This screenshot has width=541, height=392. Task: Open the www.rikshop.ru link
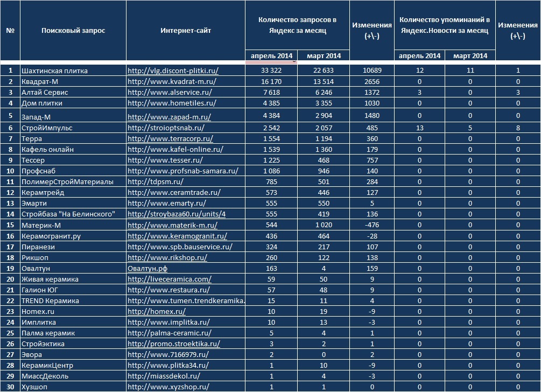[x=167, y=257]
